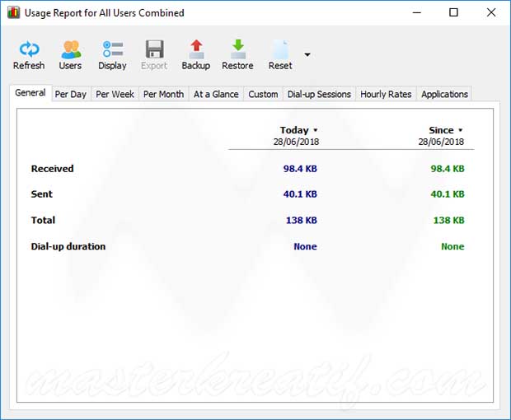Click Today's Dial-up duration None value
511x420 pixels.
[305, 246]
